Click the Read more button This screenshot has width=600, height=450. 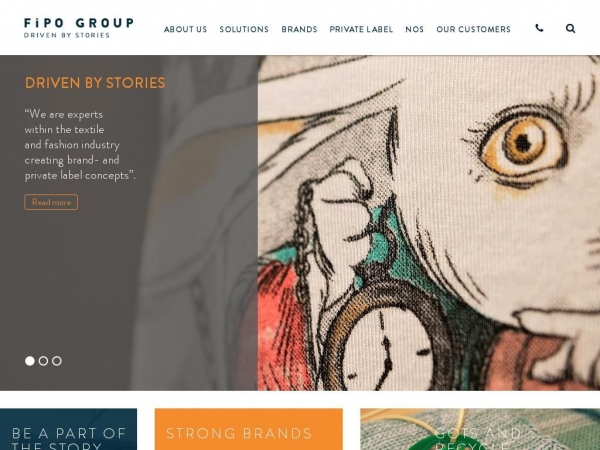(51, 202)
